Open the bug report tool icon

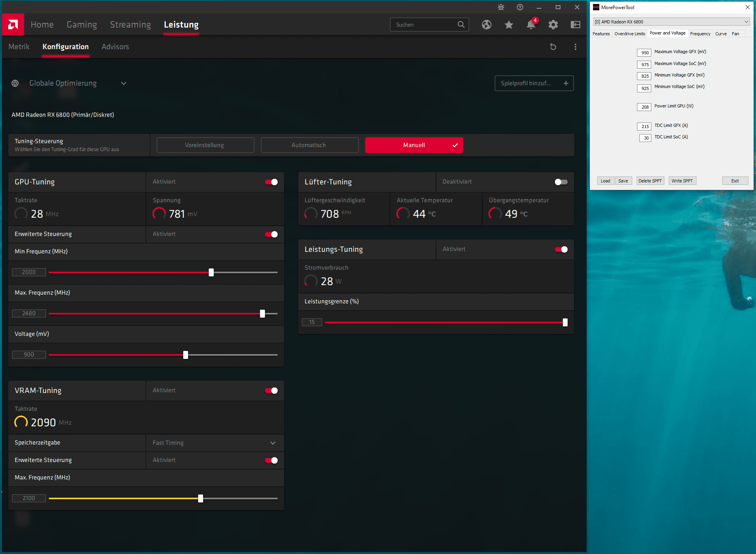click(501, 7)
